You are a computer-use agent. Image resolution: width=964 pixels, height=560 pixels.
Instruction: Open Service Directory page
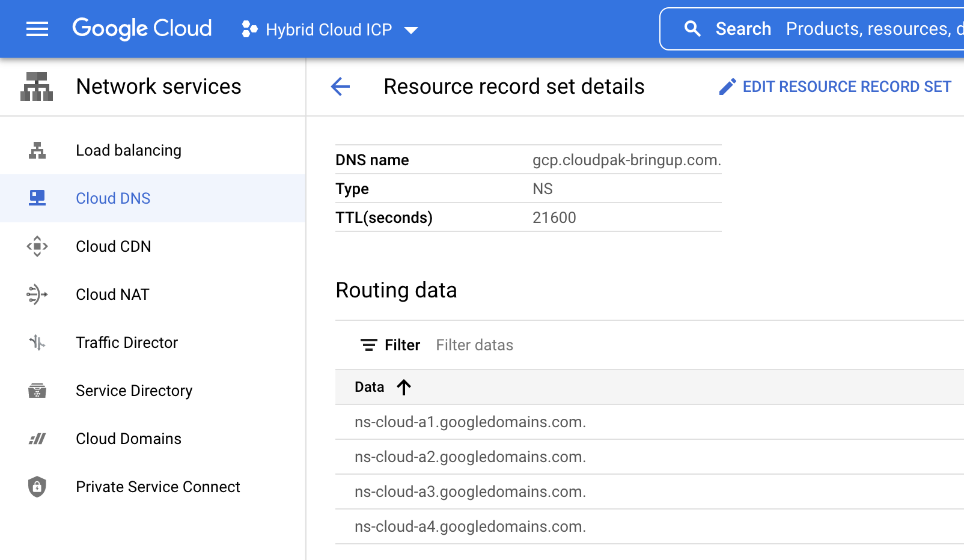pyautogui.click(x=153, y=391)
